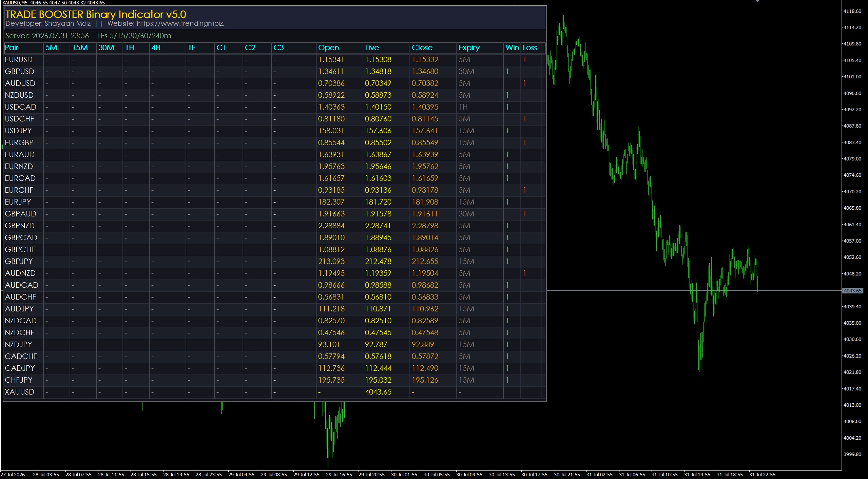
Task: Click the CADCHF close price 0.57872
Action: click(425, 356)
